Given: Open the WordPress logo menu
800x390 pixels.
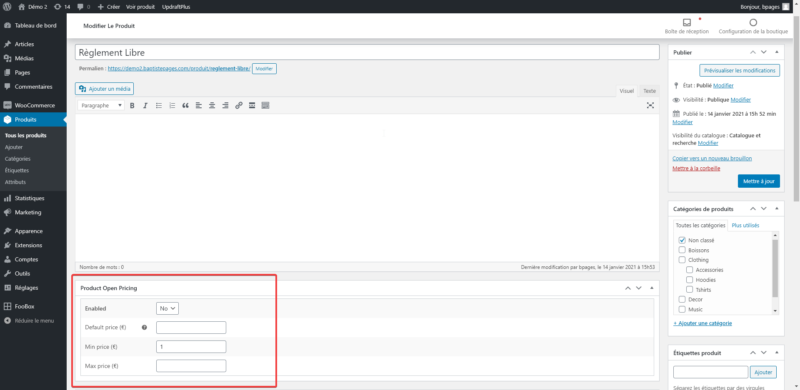Looking at the screenshot, I should [x=7, y=7].
